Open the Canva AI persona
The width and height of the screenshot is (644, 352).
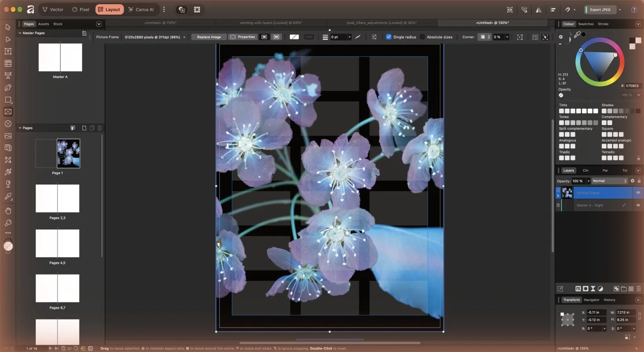tap(141, 9)
